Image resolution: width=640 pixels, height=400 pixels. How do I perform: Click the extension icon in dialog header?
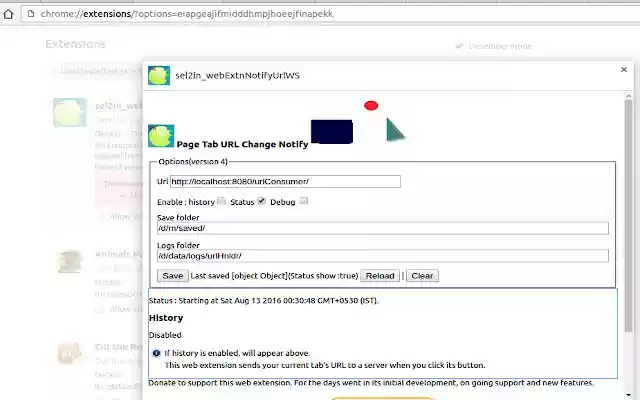(159, 76)
